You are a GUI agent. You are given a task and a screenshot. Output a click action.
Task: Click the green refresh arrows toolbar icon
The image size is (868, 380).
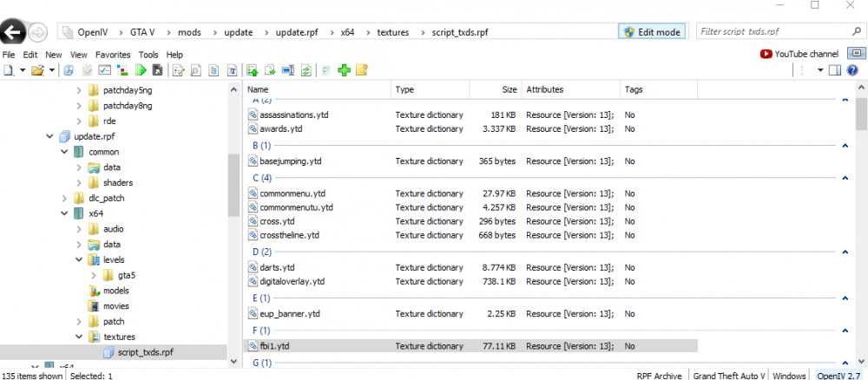306,70
